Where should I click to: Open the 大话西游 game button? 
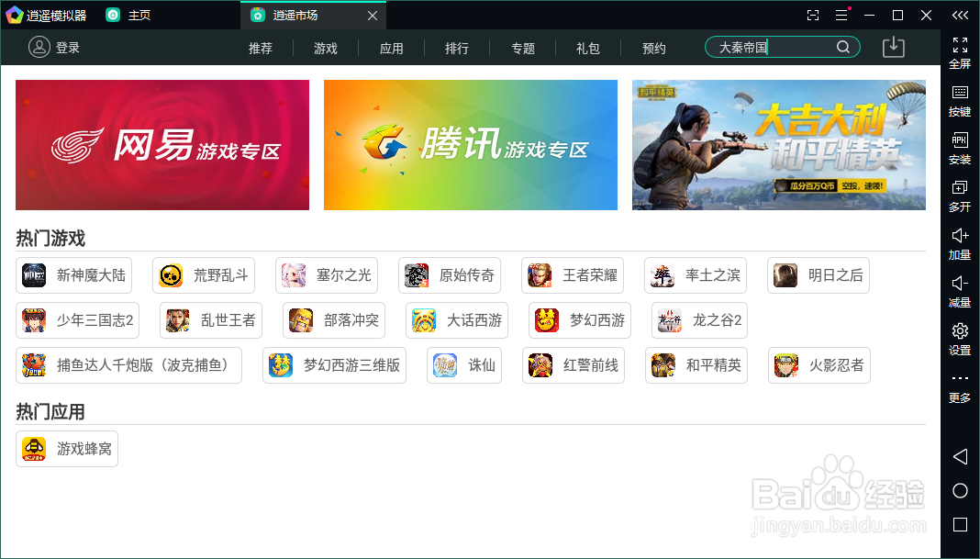pyautogui.click(x=457, y=320)
